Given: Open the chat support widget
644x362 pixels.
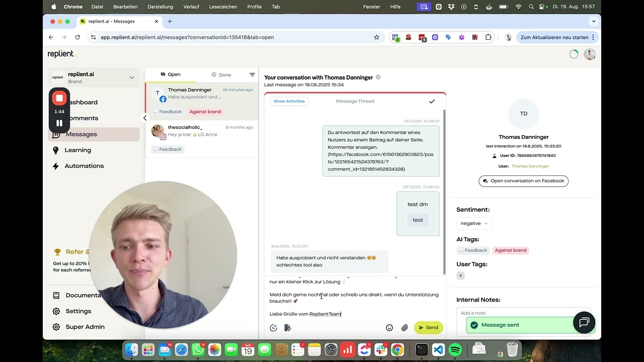Looking at the screenshot, I should (584, 323).
